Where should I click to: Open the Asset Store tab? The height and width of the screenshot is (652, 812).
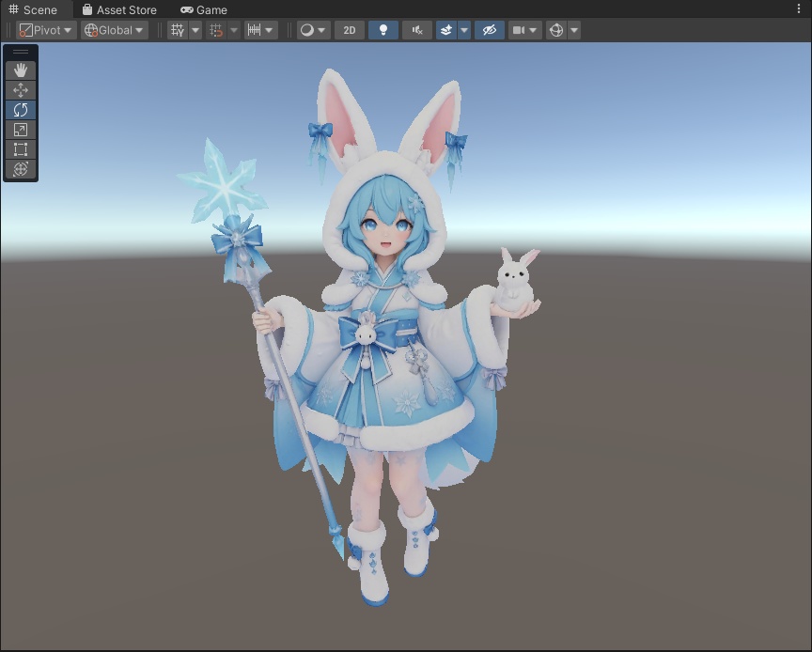[119, 9]
